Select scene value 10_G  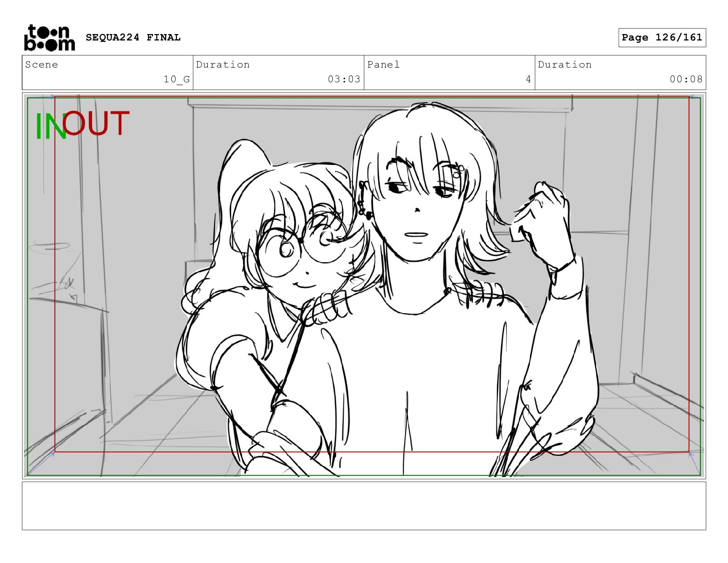(x=177, y=79)
